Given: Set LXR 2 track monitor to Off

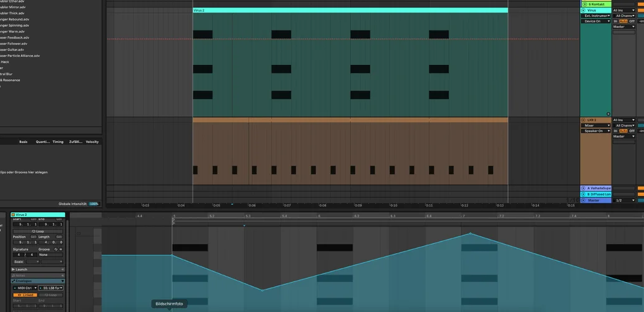Looking at the screenshot, I should [632, 130].
